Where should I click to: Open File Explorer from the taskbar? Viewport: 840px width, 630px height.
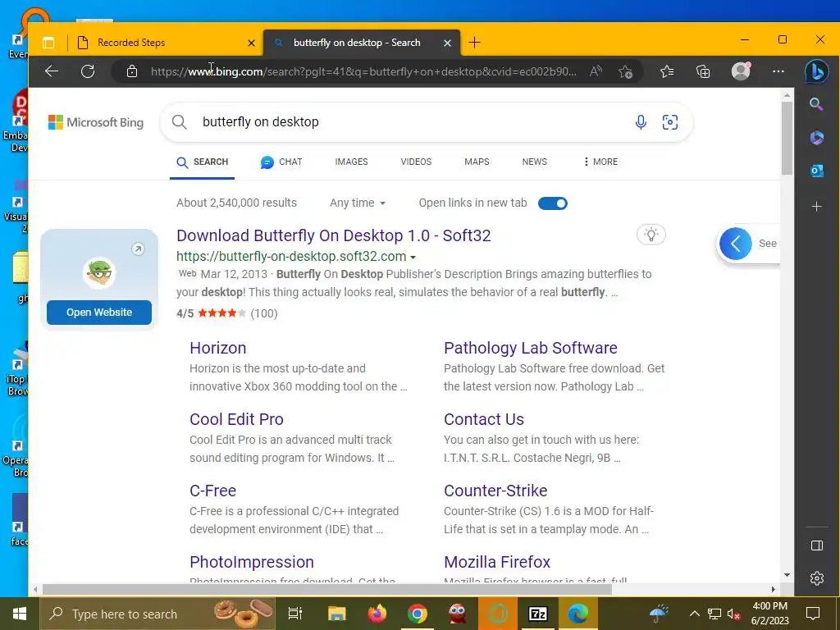337,614
